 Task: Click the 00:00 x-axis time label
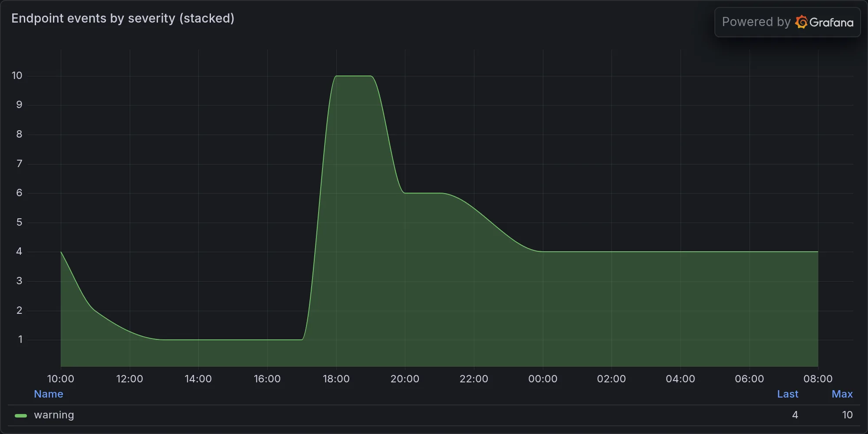tap(542, 379)
